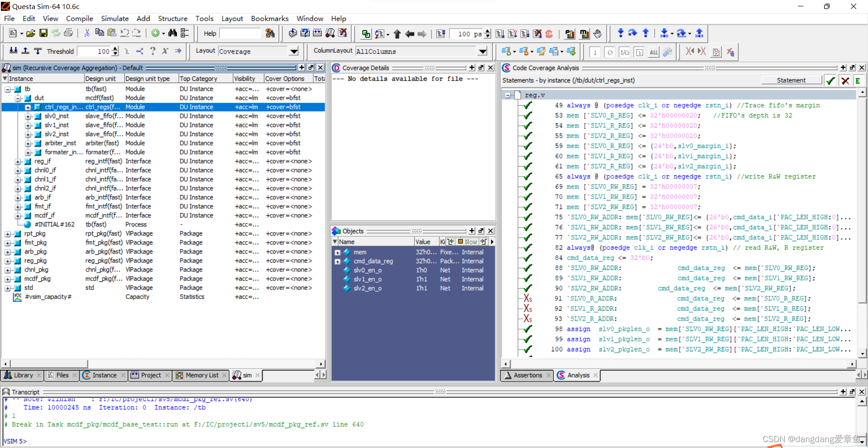
Task: Click the binoculars Find icon
Action: pyautogui.click(x=172, y=33)
